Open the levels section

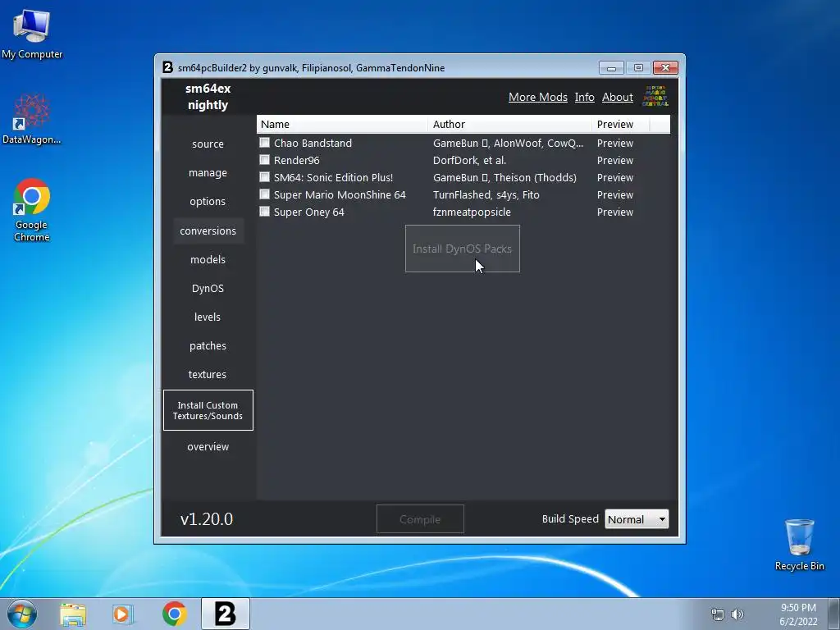pyautogui.click(x=208, y=317)
